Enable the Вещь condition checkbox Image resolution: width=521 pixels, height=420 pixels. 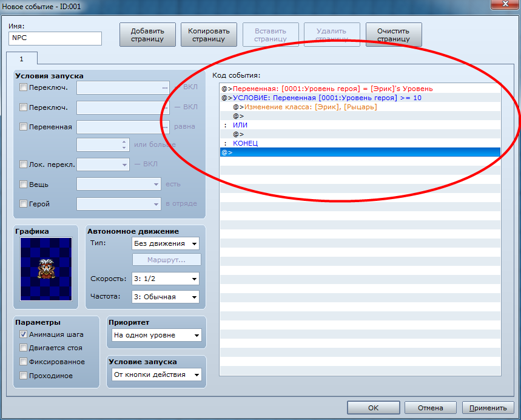pos(23,185)
